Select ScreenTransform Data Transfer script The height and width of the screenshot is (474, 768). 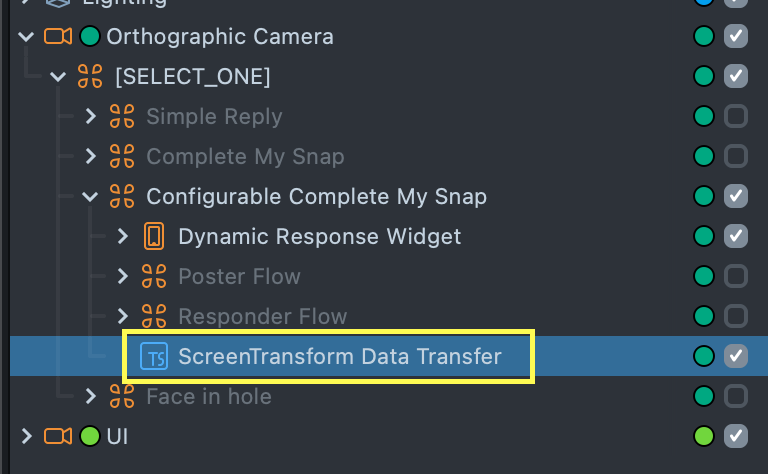tap(340, 356)
